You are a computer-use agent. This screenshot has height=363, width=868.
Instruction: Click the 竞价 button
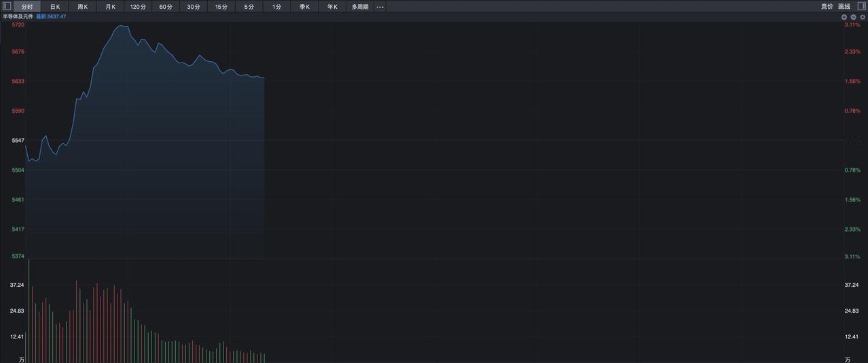point(827,6)
